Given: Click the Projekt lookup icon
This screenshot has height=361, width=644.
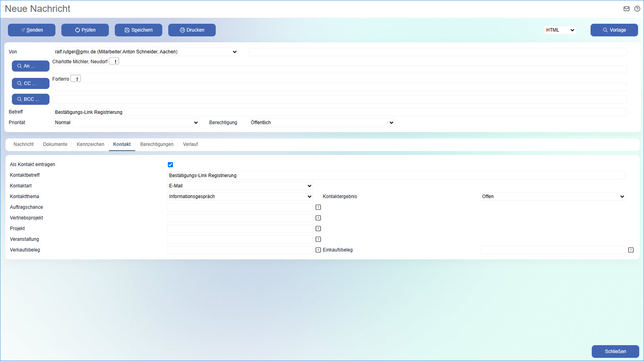Looking at the screenshot, I should (318, 229).
